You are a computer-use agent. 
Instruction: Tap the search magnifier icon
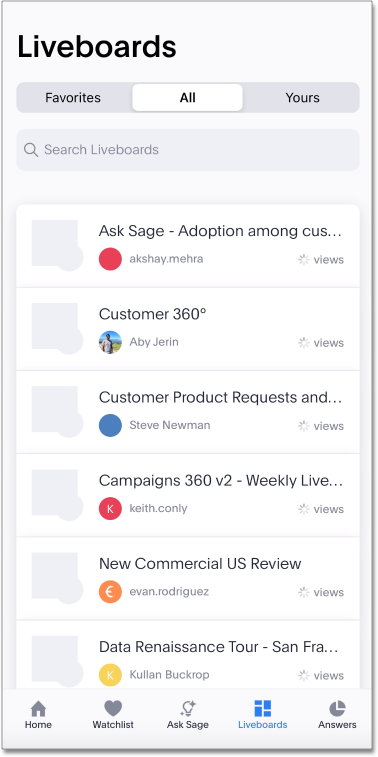coord(31,150)
